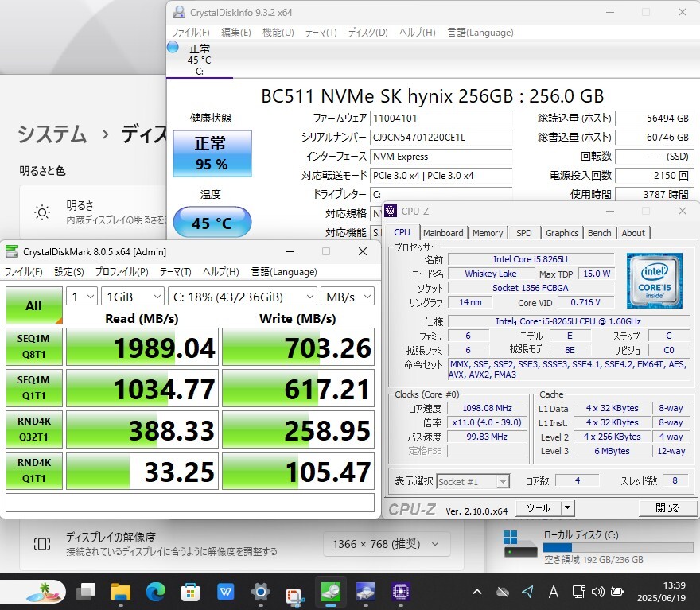
Task: Click the IME input mode A icon
Action: click(x=554, y=593)
